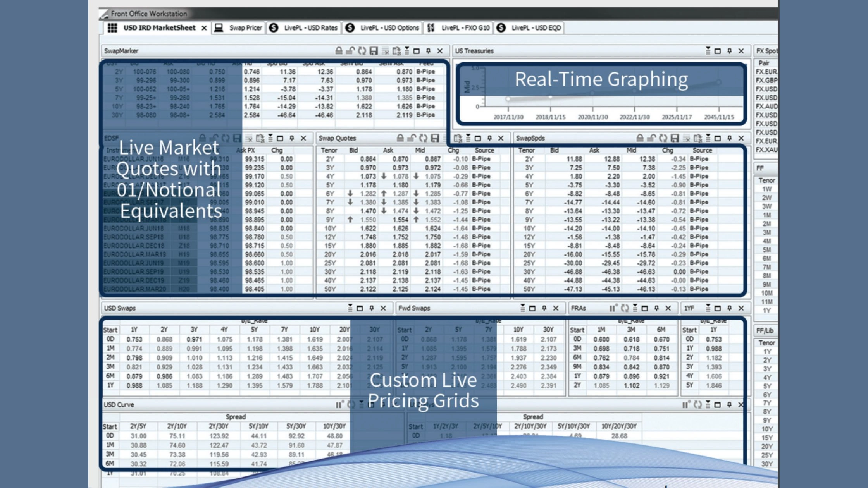
Task: Close the USD IRD MarketSheet tab
Action: (x=204, y=28)
